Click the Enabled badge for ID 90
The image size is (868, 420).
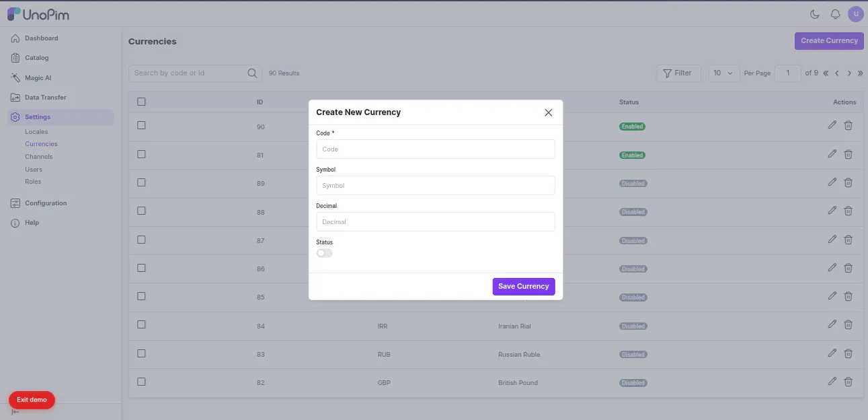(632, 127)
